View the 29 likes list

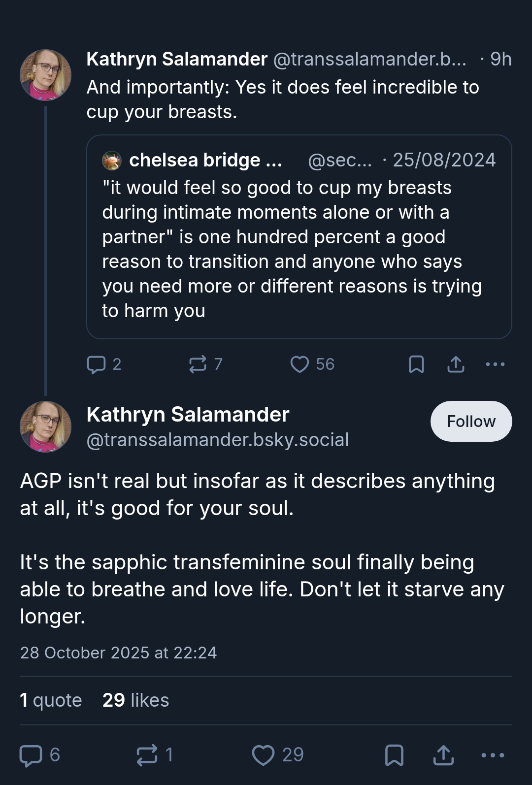pyautogui.click(x=135, y=700)
